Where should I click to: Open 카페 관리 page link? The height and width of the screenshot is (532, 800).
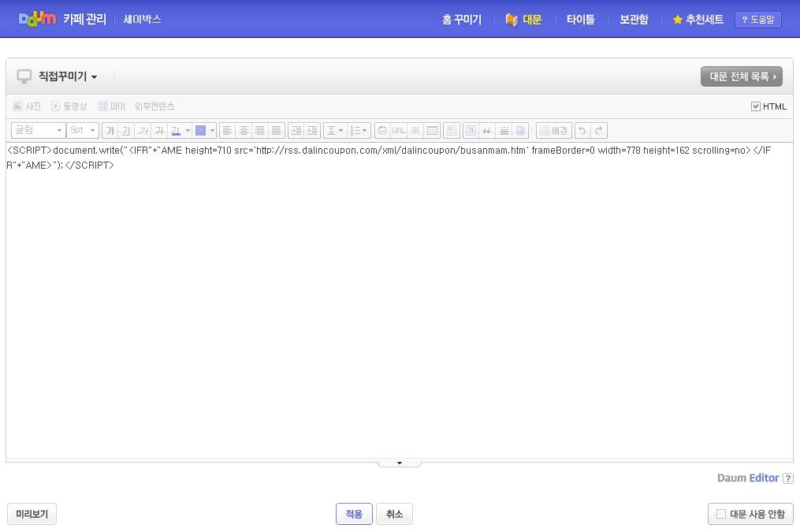click(84, 20)
